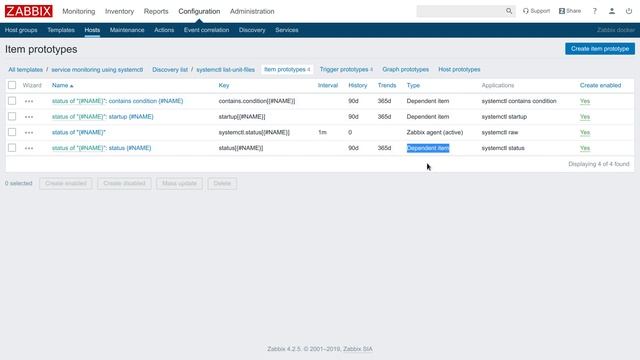Screen dimensions: 640x360
Task: Open the user profile icon
Action: point(612,11)
